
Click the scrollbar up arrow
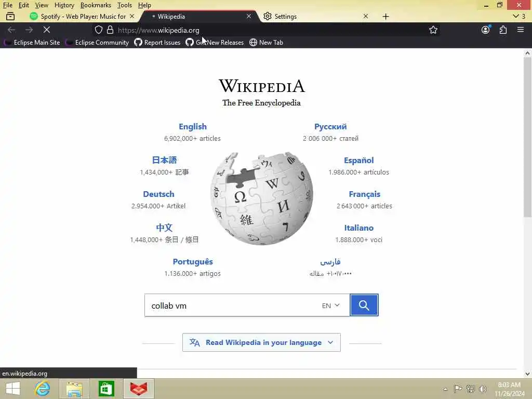click(x=527, y=53)
